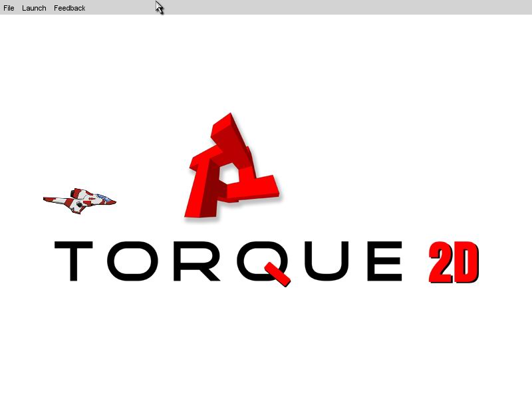Screen dimensions: 532x399
Task: Click the red-and-white spaceship sprite
Action: (80, 201)
